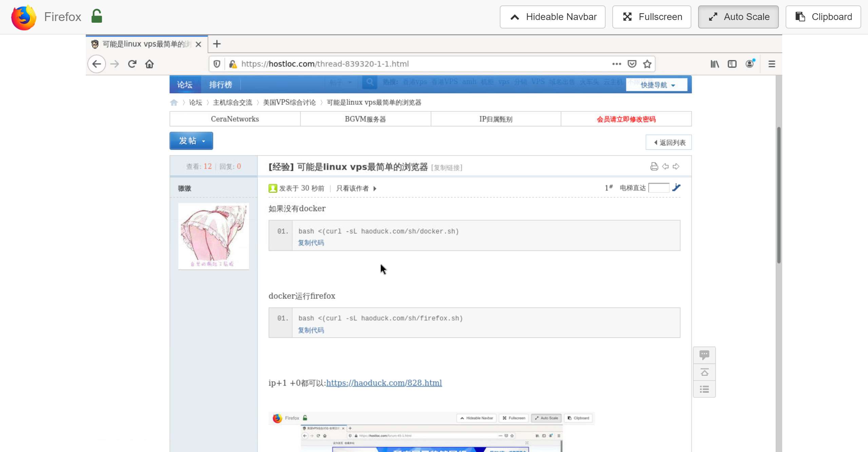868x452 pixels.
Task: Open a new tab with plus button
Action: (x=217, y=44)
